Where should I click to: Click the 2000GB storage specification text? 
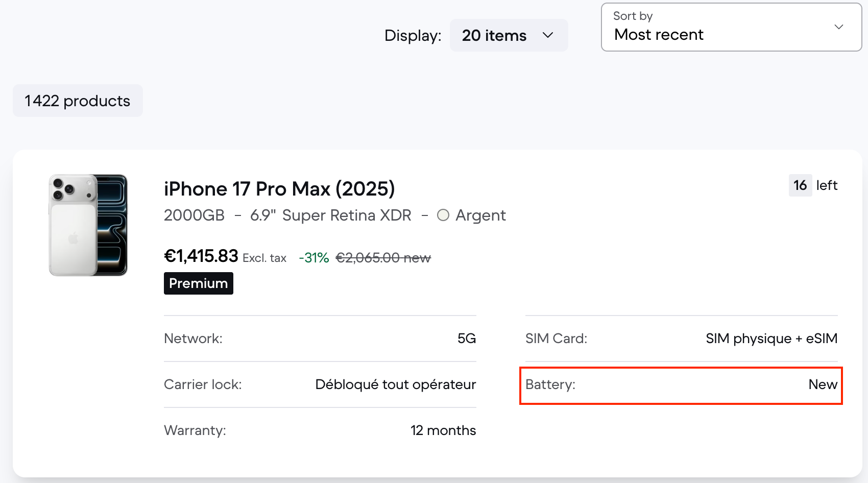[194, 215]
